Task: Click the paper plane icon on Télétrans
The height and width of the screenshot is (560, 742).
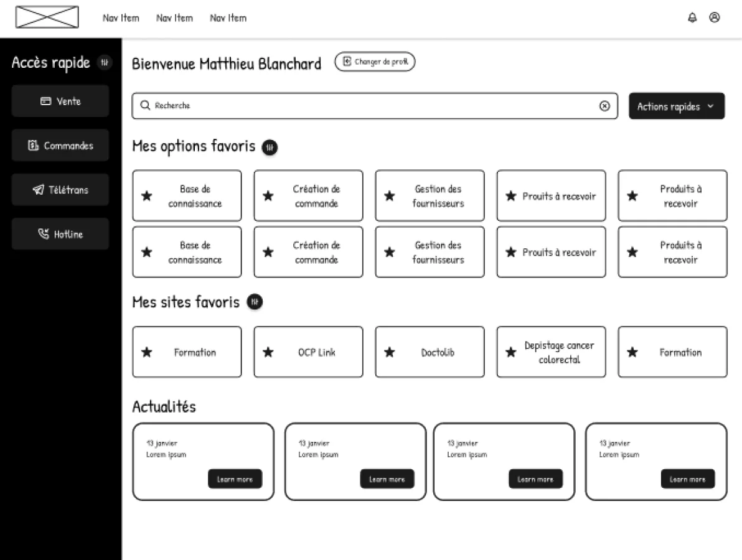Action: pyautogui.click(x=39, y=190)
